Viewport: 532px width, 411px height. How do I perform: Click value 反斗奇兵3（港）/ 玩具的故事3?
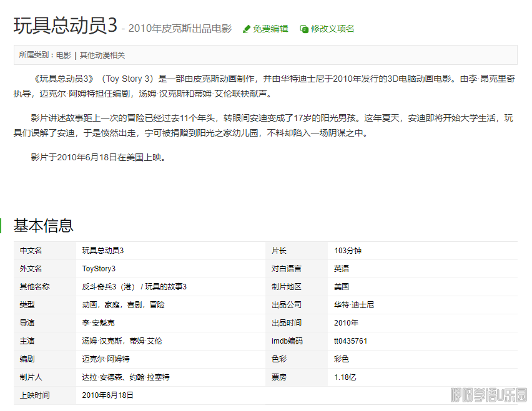(x=134, y=287)
